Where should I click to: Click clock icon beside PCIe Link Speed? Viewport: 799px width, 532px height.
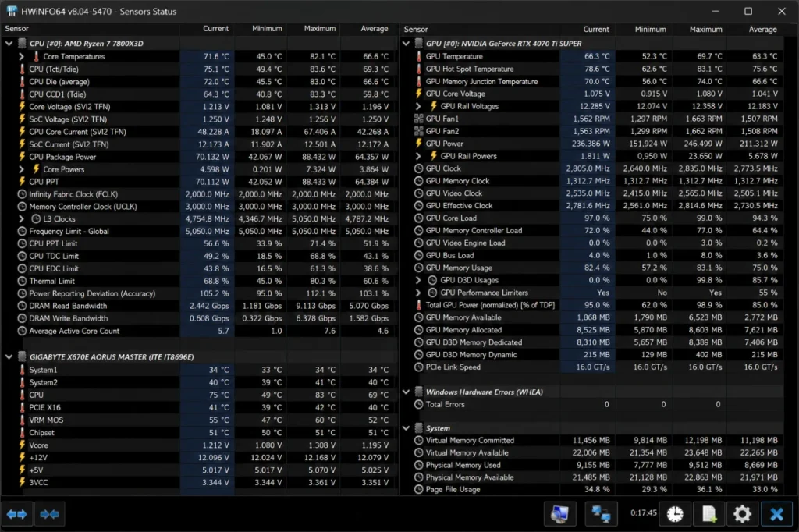[x=419, y=367]
